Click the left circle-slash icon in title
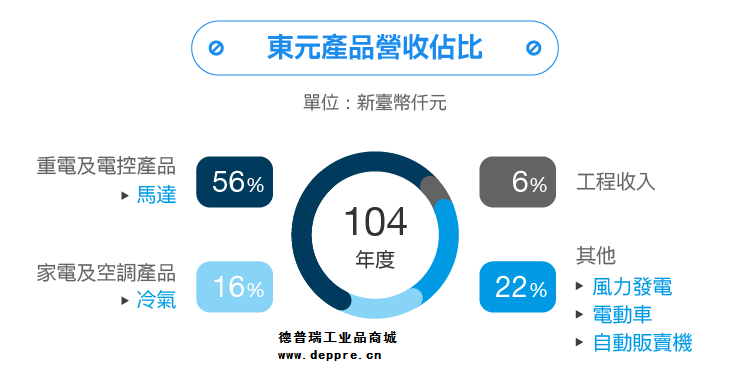750x378 pixels. 216,48
